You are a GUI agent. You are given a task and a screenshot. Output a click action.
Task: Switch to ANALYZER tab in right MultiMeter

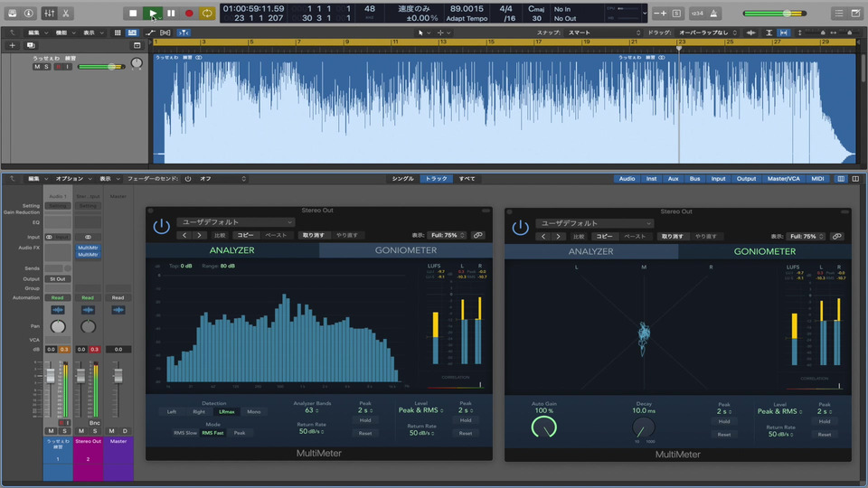(590, 251)
